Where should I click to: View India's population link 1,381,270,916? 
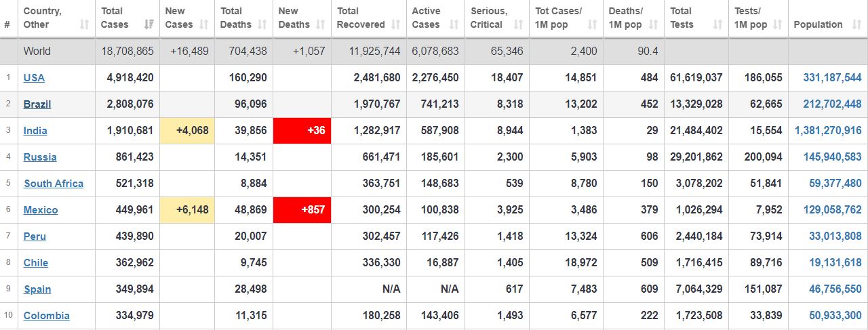coord(829,131)
